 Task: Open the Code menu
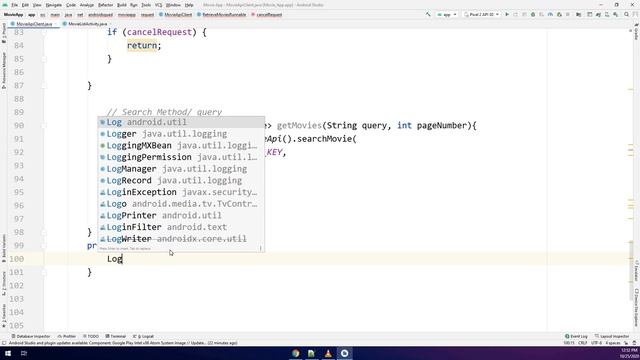coord(71,5)
